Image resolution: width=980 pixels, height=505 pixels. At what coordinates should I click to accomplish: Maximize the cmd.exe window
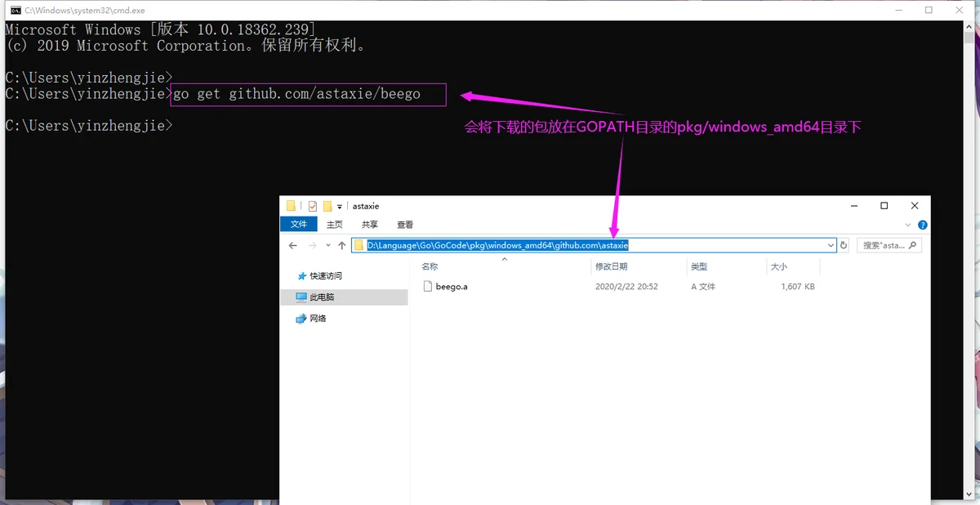(929, 10)
